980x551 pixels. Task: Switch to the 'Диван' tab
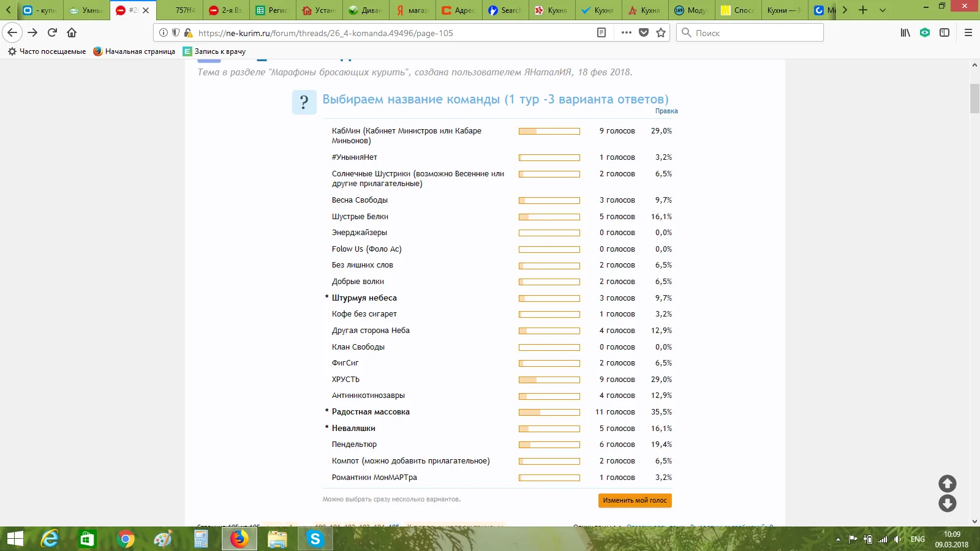[366, 10]
